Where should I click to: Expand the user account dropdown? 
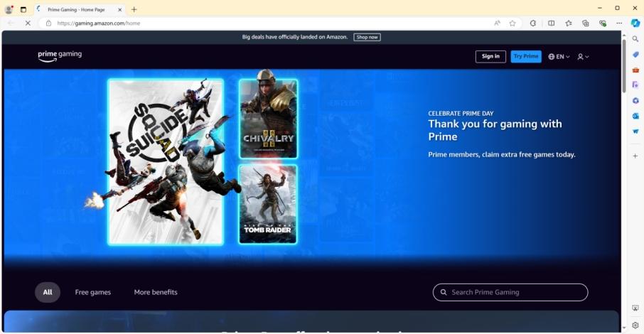coord(583,57)
